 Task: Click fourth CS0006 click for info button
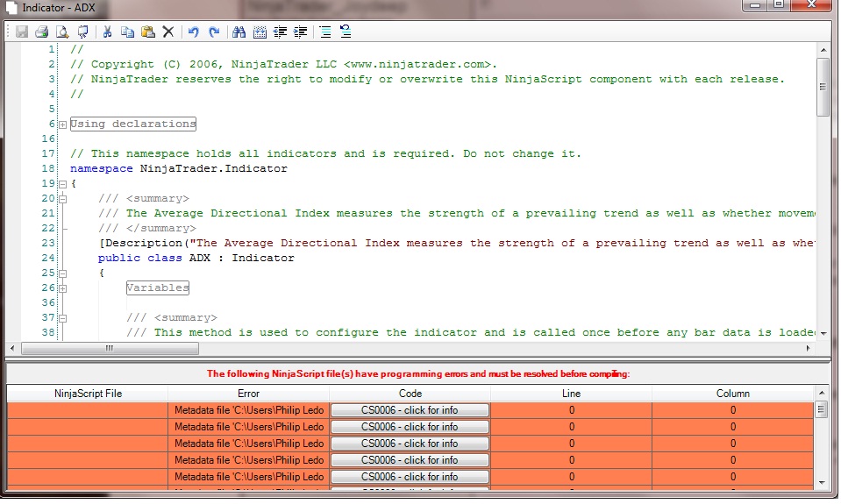[410, 460]
